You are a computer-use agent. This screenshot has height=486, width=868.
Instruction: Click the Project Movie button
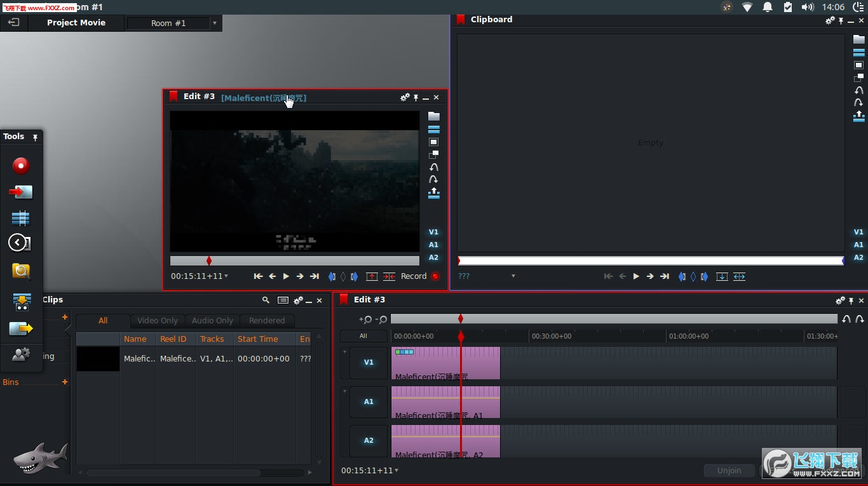[76, 23]
